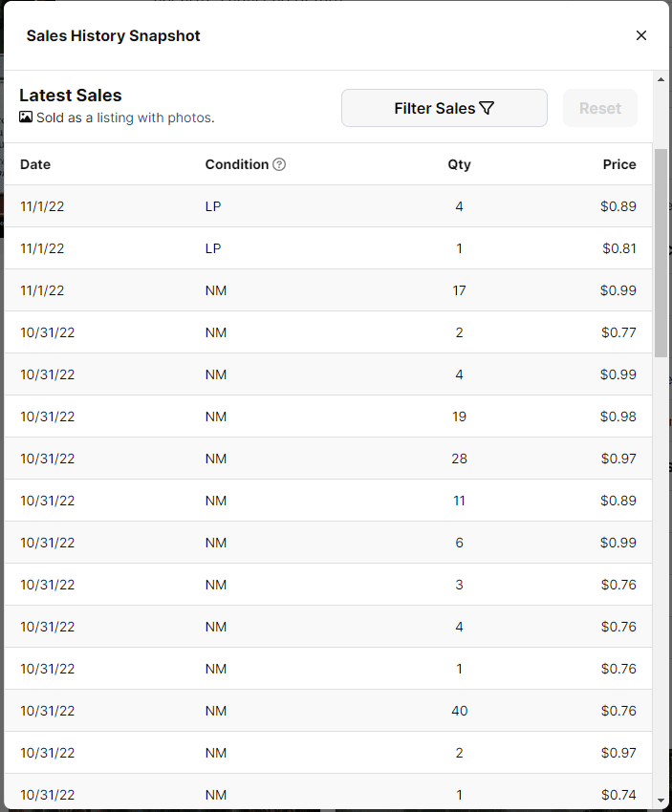The image size is (672, 812).
Task: Click the funnel icon in Filter Sales
Action: click(487, 108)
